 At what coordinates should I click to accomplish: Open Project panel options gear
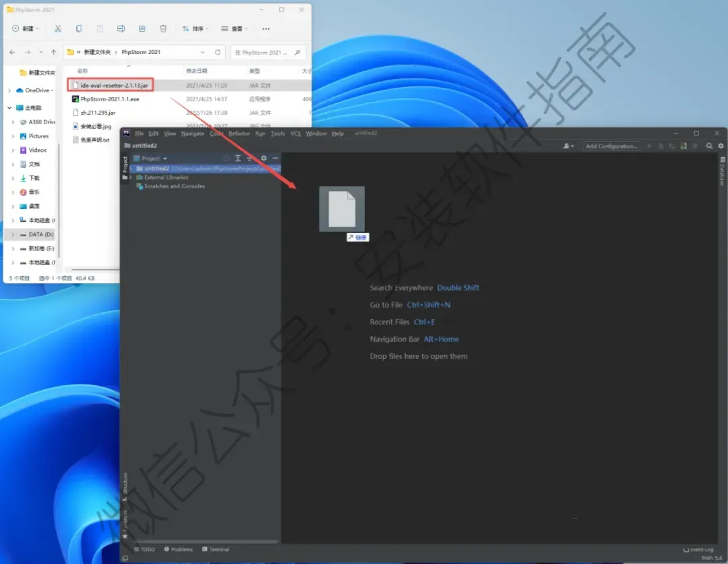click(264, 159)
